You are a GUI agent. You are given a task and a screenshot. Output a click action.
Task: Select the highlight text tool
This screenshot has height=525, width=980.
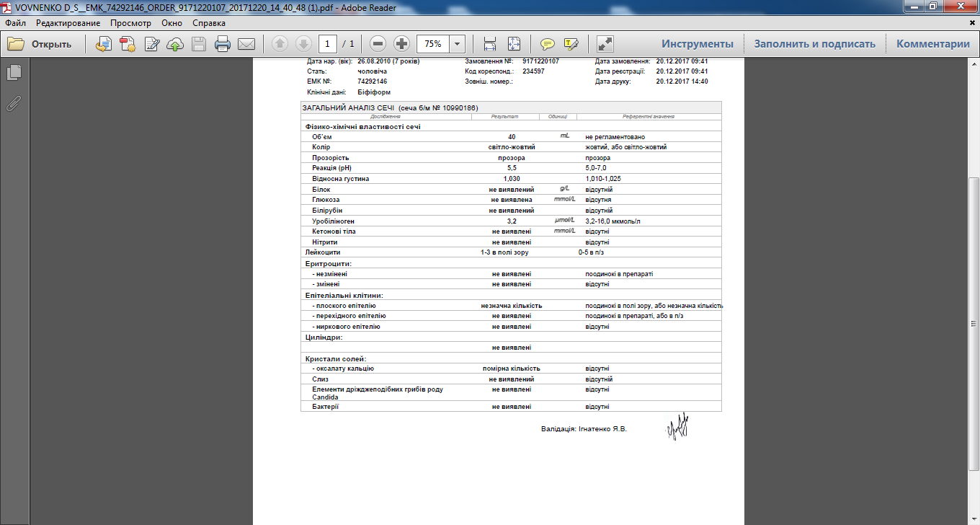pyautogui.click(x=571, y=44)
